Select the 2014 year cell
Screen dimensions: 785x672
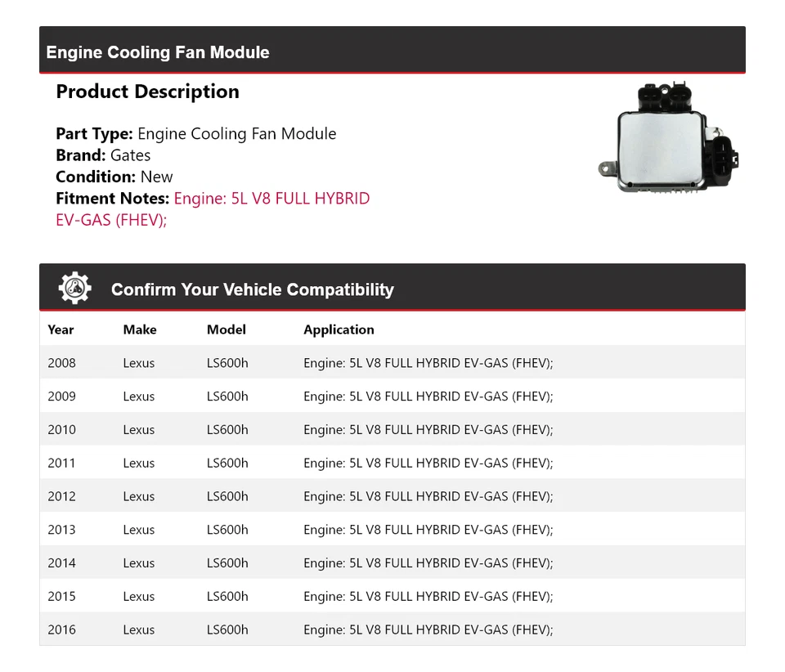click(61, 563)
